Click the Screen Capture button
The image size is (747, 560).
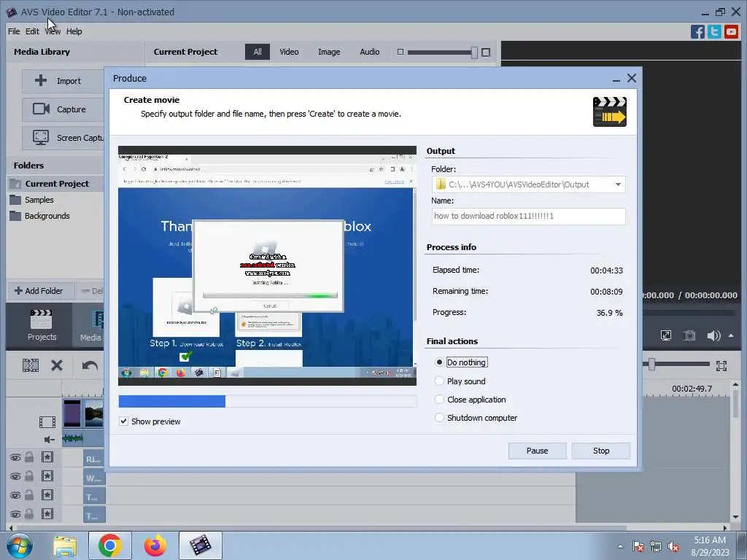pyautogui.click(x=63, y=138)
